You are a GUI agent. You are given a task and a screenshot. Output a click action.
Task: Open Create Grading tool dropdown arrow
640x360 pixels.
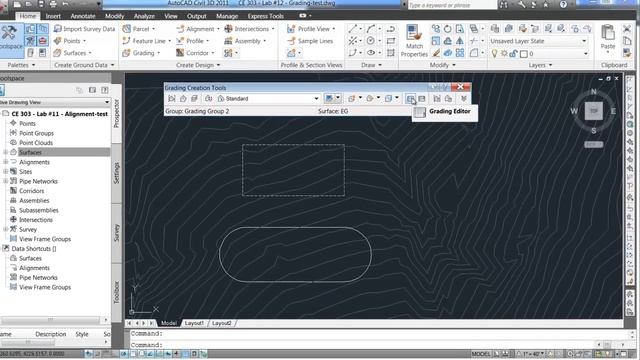[338, 98]
